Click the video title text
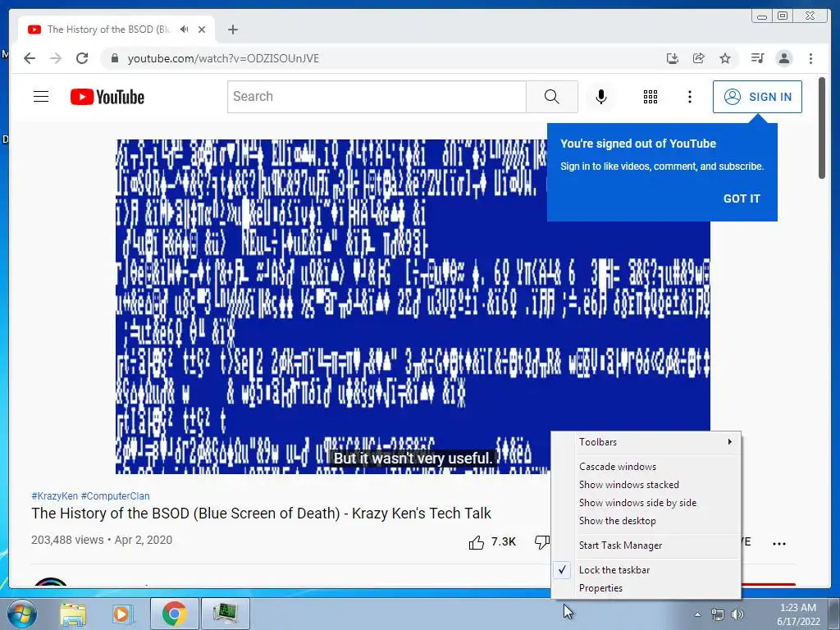 [261, 514]
